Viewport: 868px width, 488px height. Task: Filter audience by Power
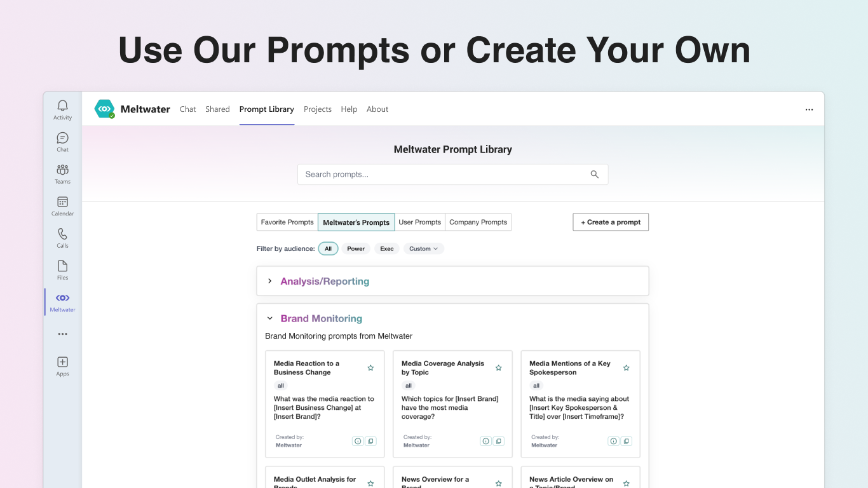pyautogui.click(x=356, y=248)
